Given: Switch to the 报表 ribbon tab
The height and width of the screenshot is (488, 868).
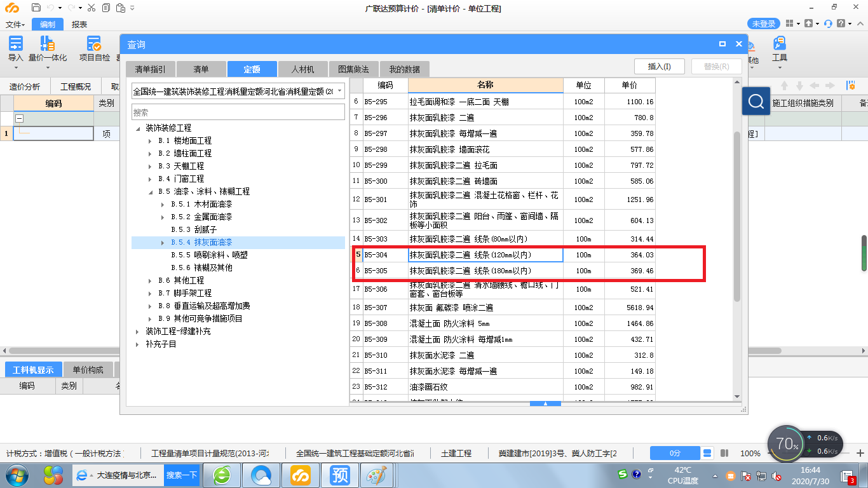Looking at the screenshot, I should pos(79,24).
